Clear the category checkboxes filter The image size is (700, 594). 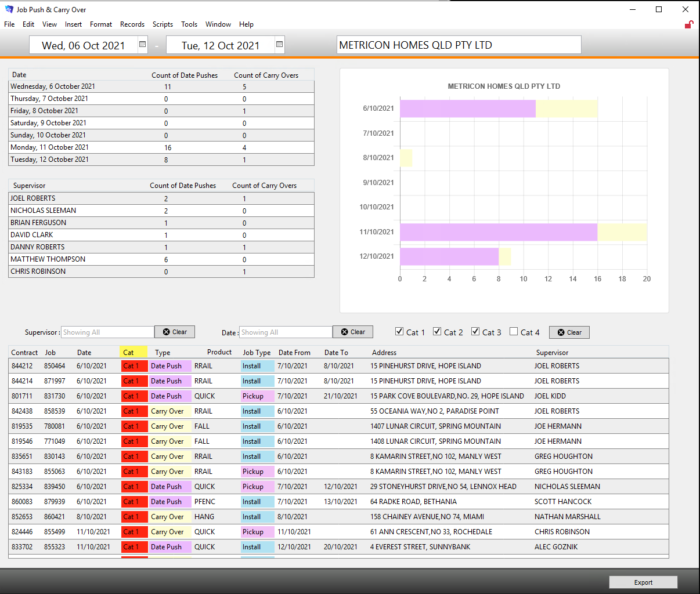[x=569, y=332]
